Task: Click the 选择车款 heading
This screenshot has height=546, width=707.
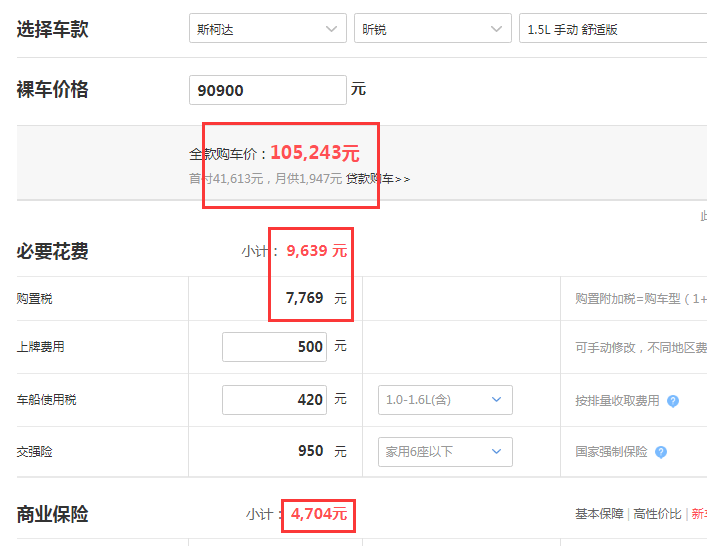Action: [52, 29]
